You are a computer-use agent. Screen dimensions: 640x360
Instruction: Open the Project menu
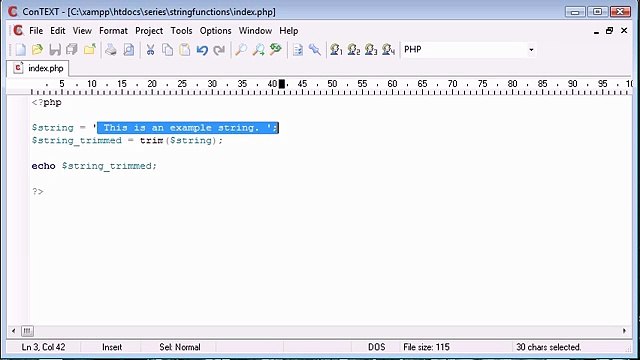tap(149, 31)
